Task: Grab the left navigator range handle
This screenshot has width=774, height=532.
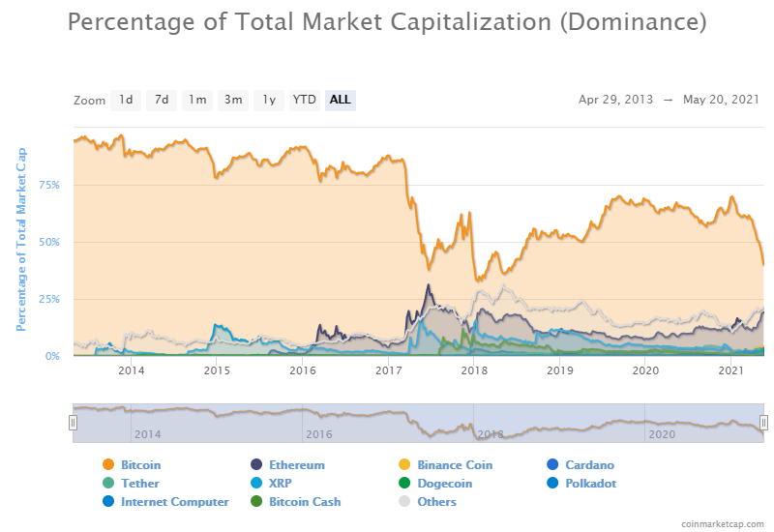Action: coord(73,423)
